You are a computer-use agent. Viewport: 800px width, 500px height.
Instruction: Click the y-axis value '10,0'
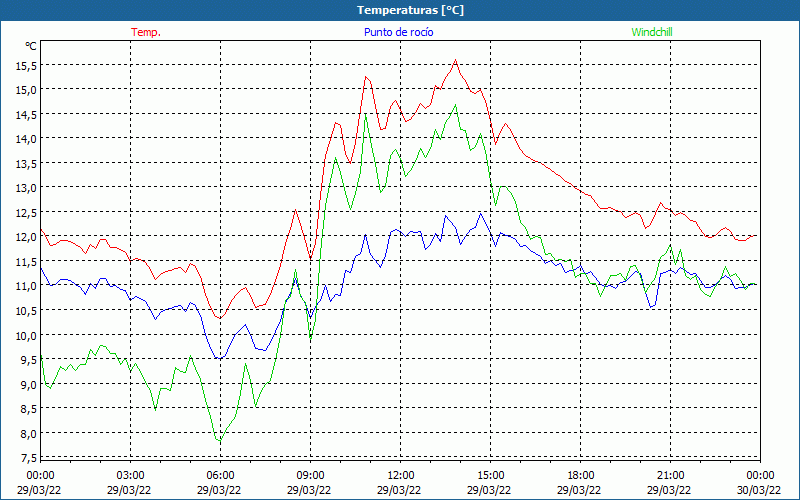coord(27,335)
